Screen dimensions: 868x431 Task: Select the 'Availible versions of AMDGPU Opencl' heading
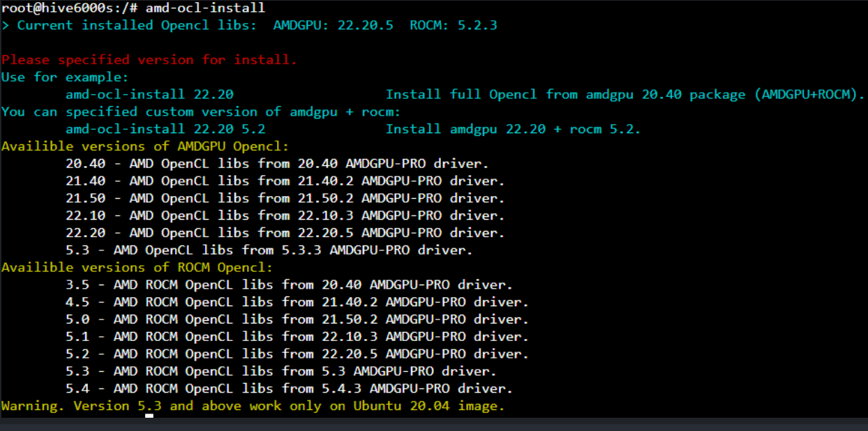[x=144, y=146]
